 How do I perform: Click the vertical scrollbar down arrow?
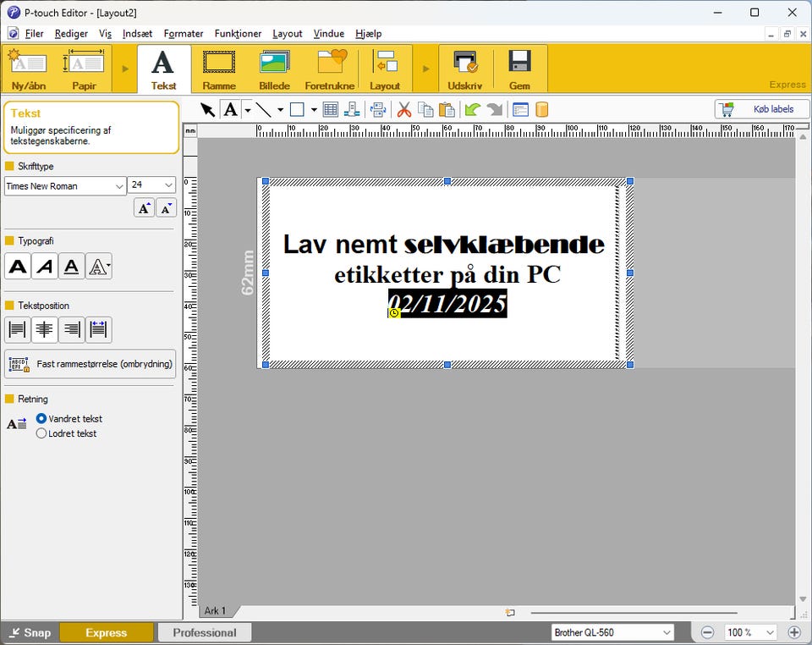803,599
